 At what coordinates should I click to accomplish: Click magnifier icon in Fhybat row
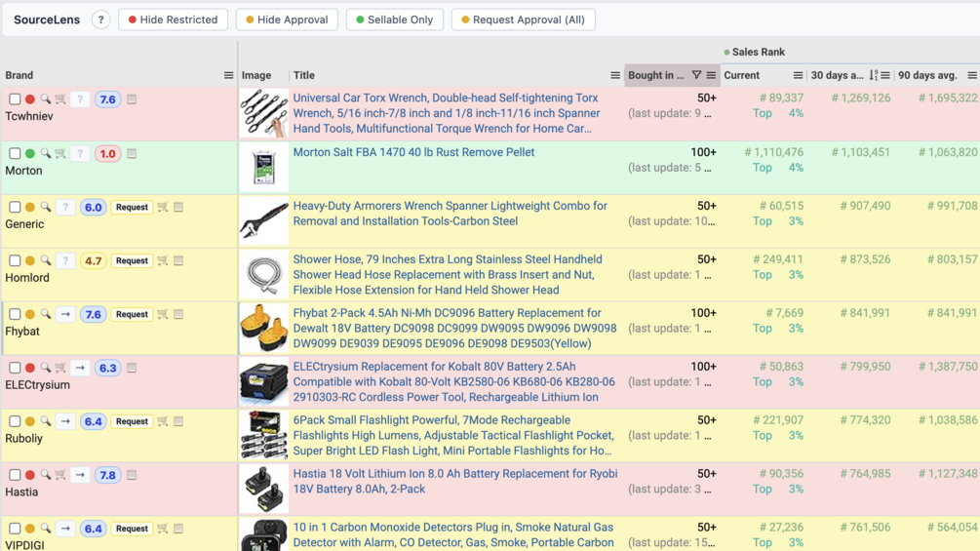46,314
